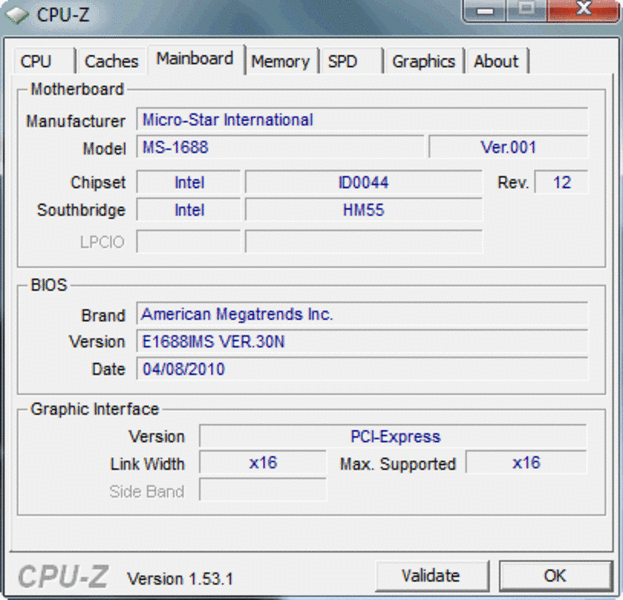
Task: Select the PCI-Express version field
Action: (x=393, y=436)
